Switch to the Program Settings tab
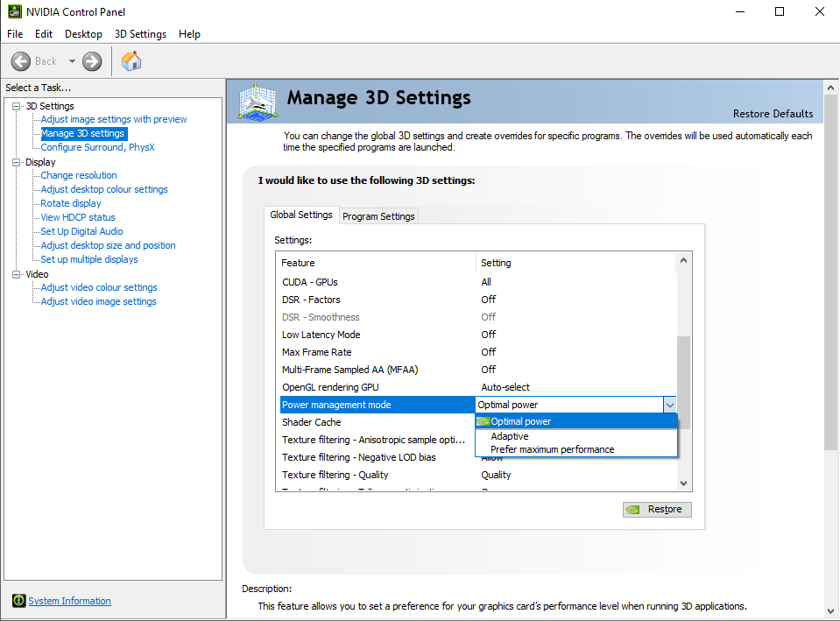 378,216
